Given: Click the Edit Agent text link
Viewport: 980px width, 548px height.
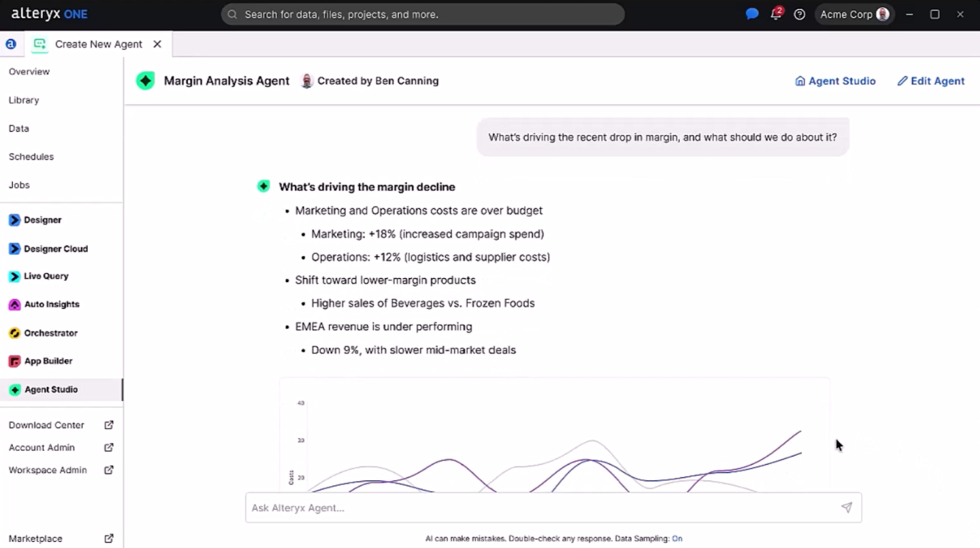Looking at the screenshot, I should pos(937,81).
